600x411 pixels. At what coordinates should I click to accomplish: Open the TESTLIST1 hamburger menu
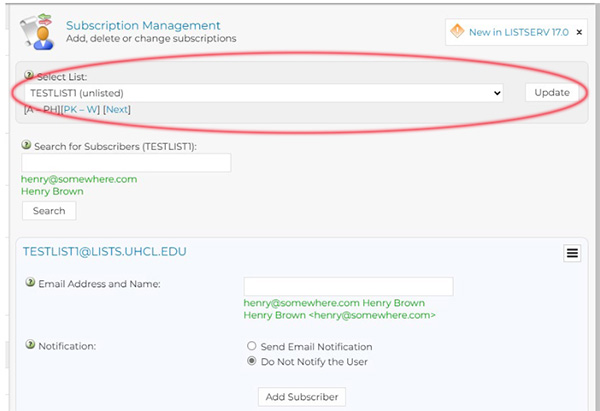(x=572, y=254)
